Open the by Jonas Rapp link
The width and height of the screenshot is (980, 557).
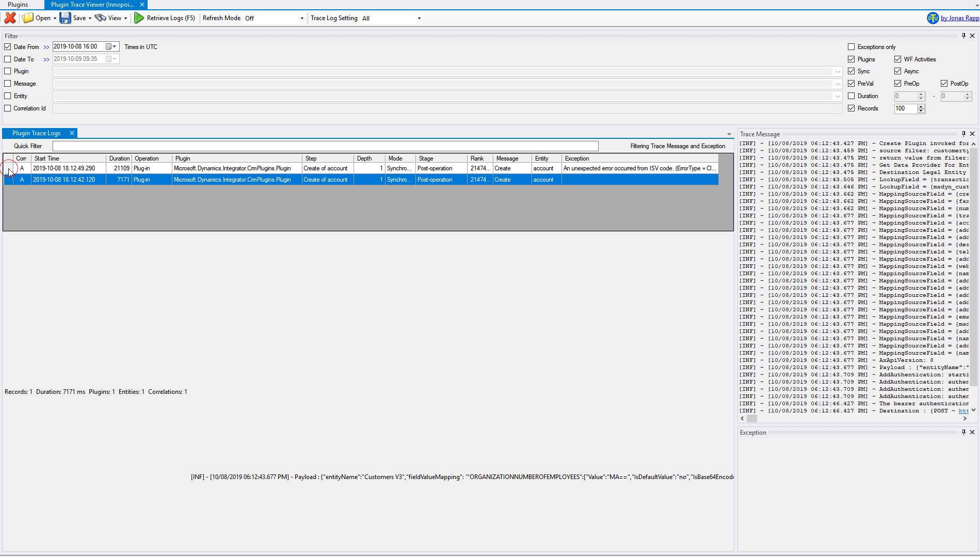(959, 18)
